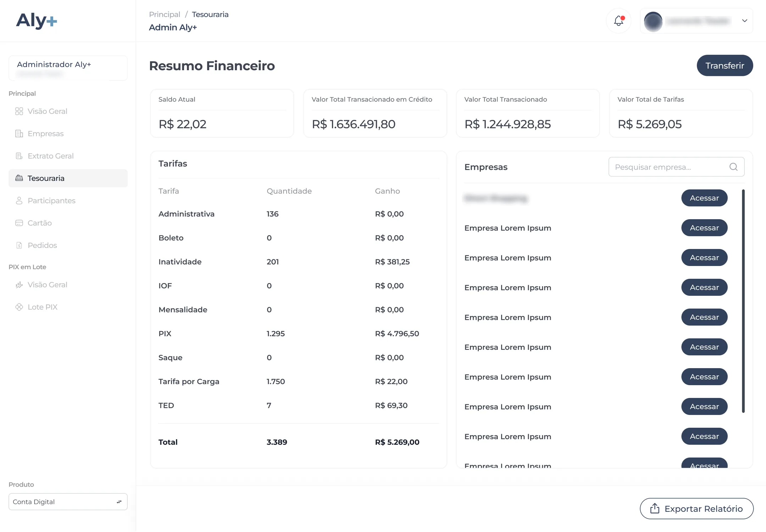Viewport: 766px width, 532px height.
Task: Expand the user profile dropdown chevron
Action: pos(745,21)
